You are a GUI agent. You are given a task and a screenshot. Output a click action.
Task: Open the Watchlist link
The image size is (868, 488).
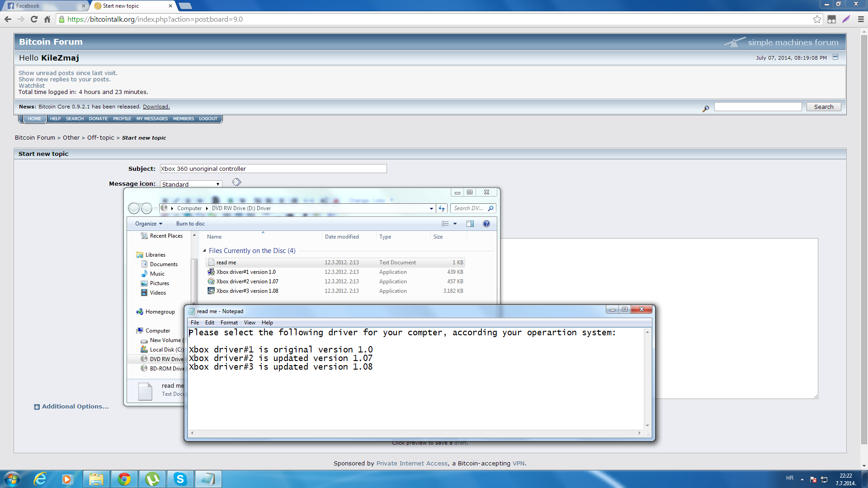tap(32, 85)
